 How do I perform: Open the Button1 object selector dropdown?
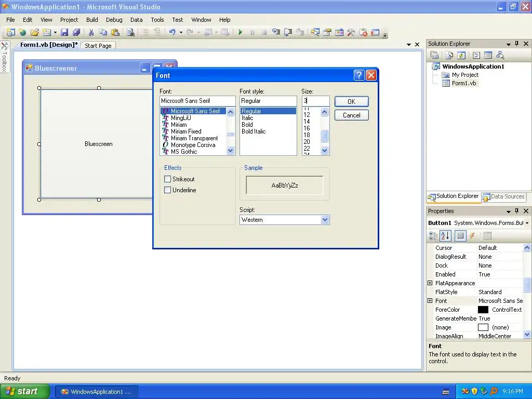pos(527,223)
